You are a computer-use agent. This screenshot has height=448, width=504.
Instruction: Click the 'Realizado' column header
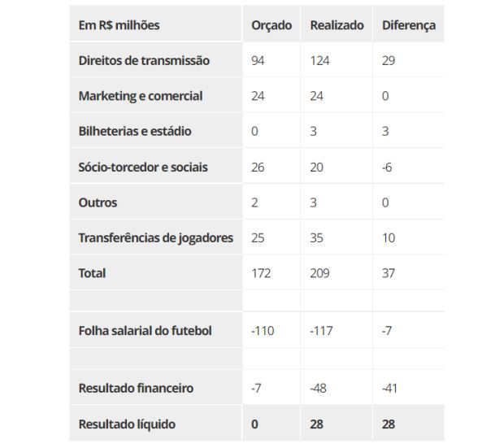337,25
